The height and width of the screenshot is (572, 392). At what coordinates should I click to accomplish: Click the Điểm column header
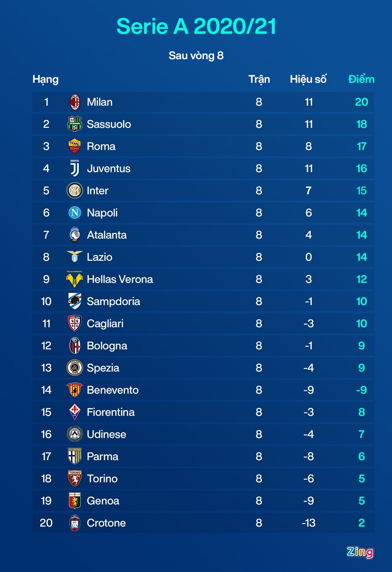(x=361, y=79)
